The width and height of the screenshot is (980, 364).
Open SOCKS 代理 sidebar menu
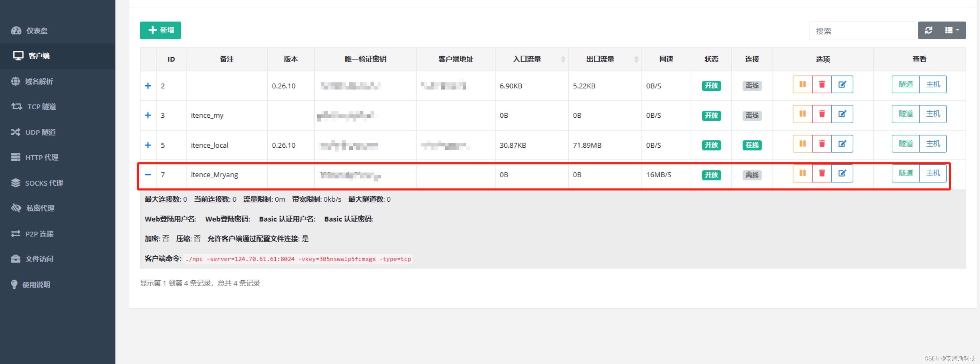(x=44, y=183)
